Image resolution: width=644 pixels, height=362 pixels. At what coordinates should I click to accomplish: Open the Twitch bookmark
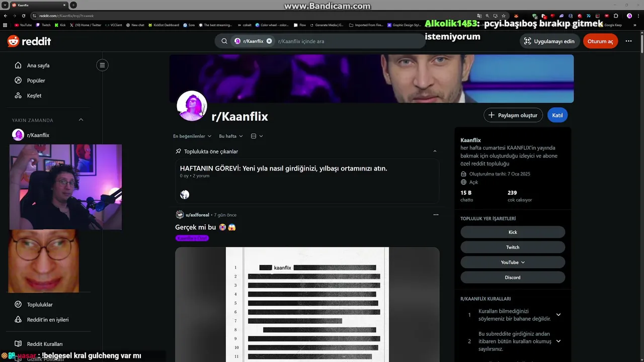pyautogui.click(x=43, y=25)
